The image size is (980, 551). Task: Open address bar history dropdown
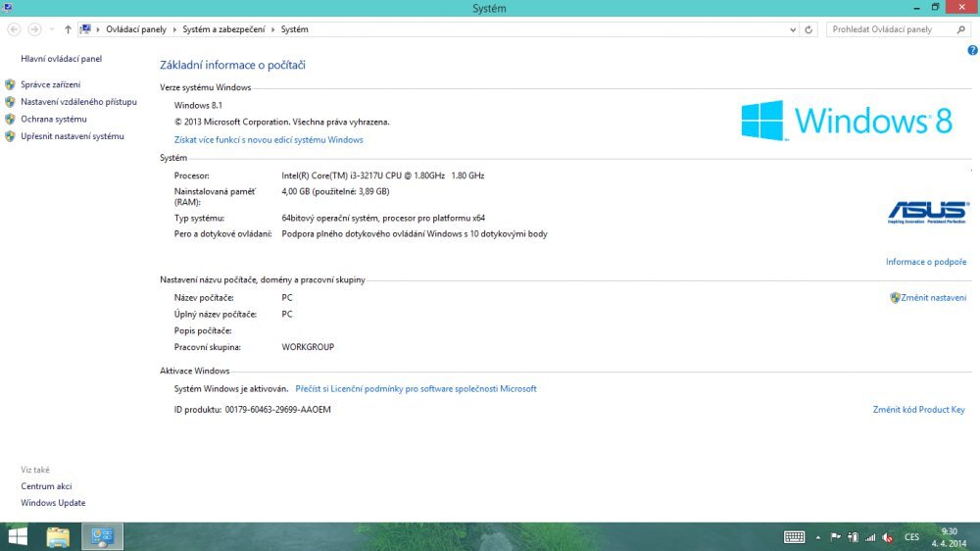(x=793, y=29)
